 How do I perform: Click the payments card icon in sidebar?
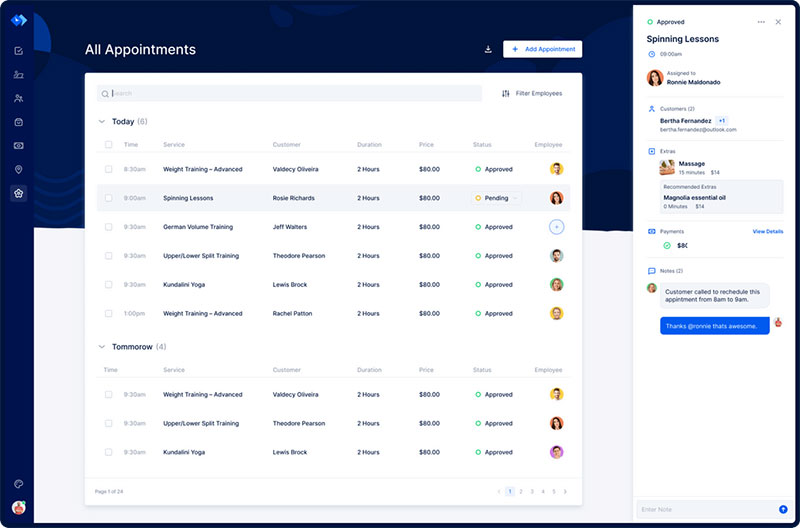(x=18, y=145)
